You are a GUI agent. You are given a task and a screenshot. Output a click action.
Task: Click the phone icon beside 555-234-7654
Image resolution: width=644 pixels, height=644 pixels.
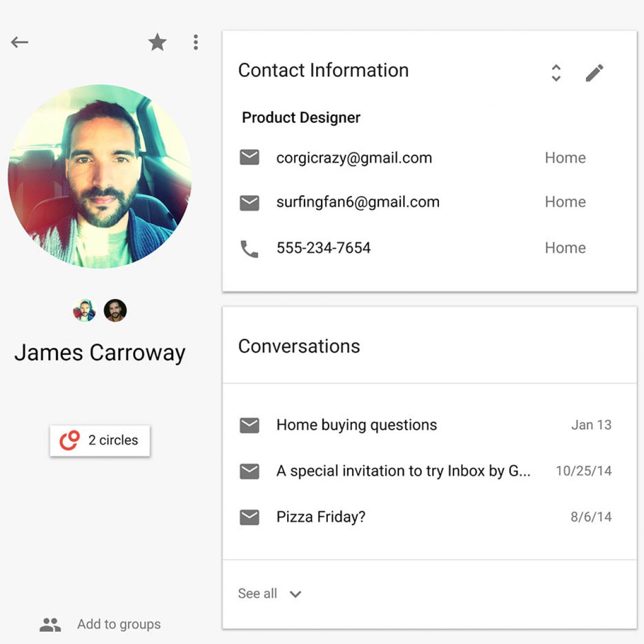point(250,248)
